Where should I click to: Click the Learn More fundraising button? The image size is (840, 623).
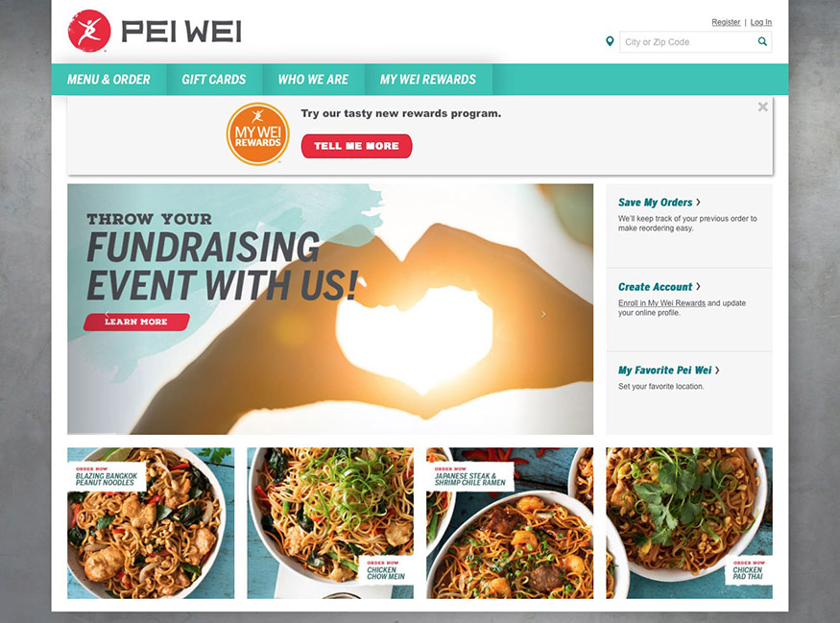click(x=136, y=322)
